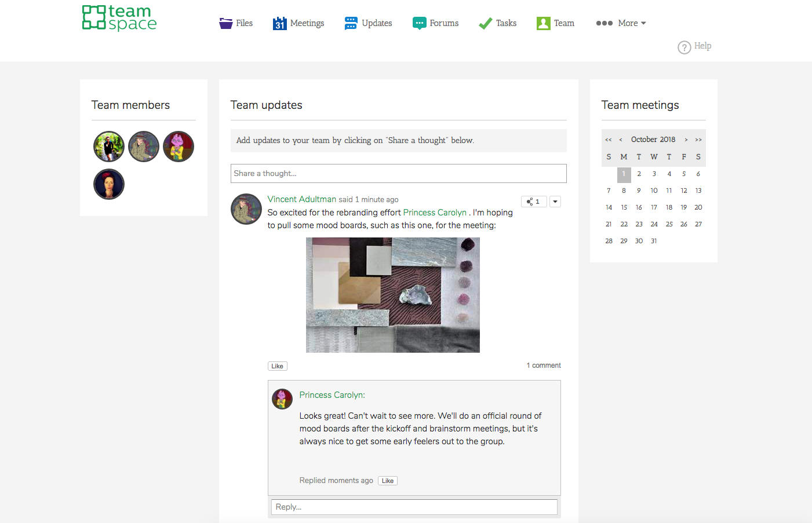Screen dimensions: 812x523
Task: Click the Forums speech bubble icon
Action: point(419,23)
